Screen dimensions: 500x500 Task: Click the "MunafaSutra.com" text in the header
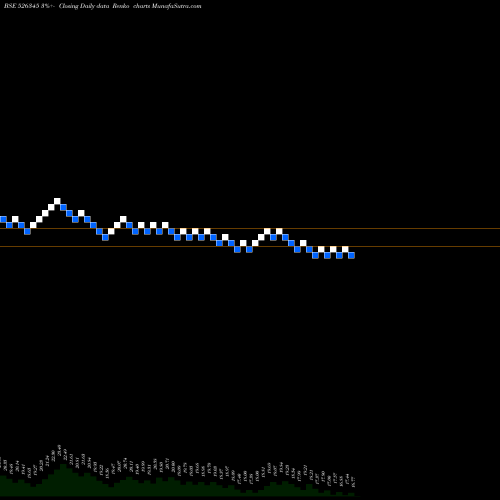176,6
